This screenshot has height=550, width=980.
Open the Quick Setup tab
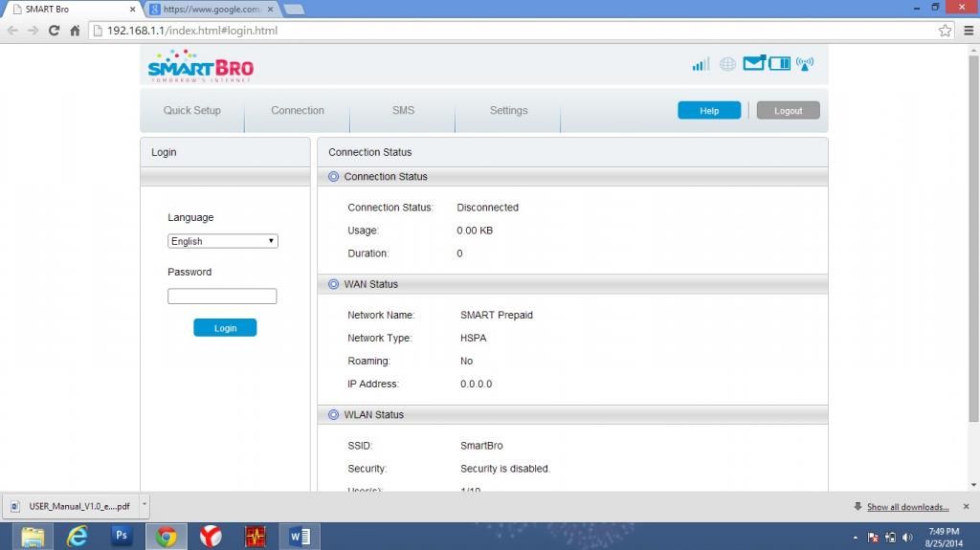pyautogui.click(x=191, y=110)
